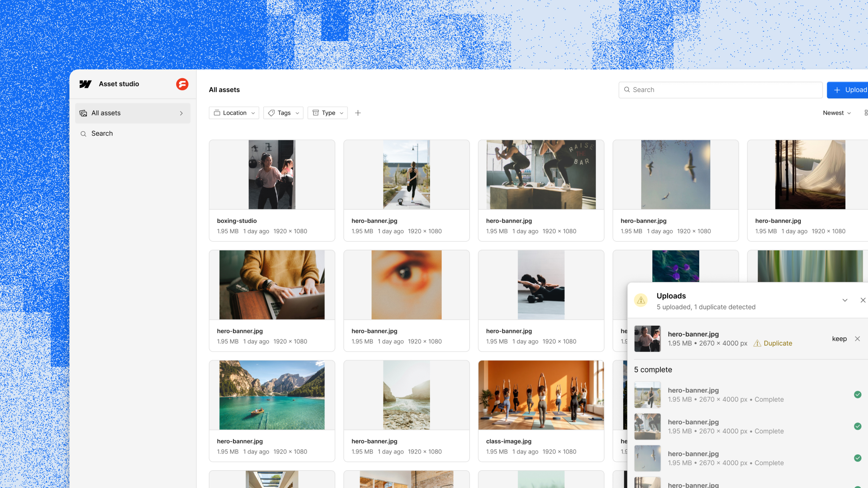Viewport: 868px width, 488px height.
Task: Open All assets in the sidebar
Action: point(133,113)
